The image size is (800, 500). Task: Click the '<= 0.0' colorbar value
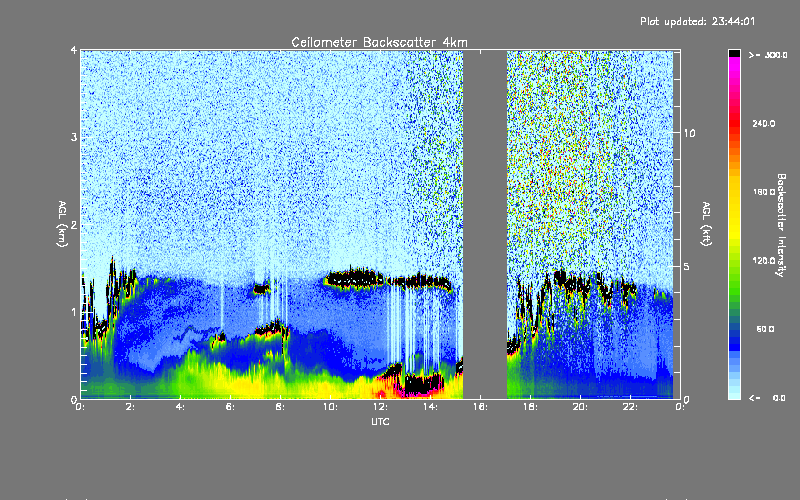pyautogui.click(x=767, y=397)
